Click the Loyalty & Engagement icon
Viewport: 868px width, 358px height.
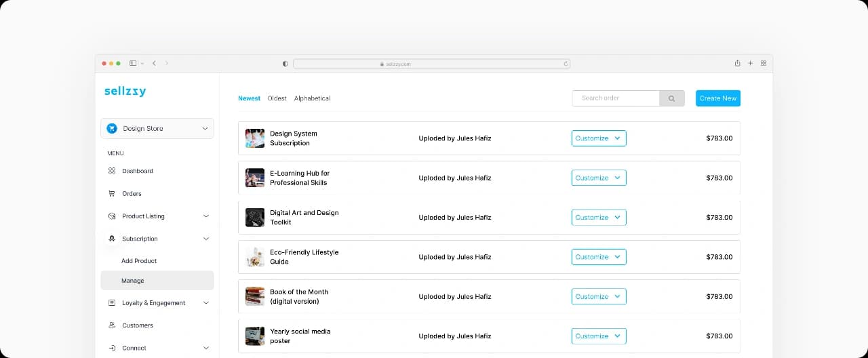(x=112, y=303)
